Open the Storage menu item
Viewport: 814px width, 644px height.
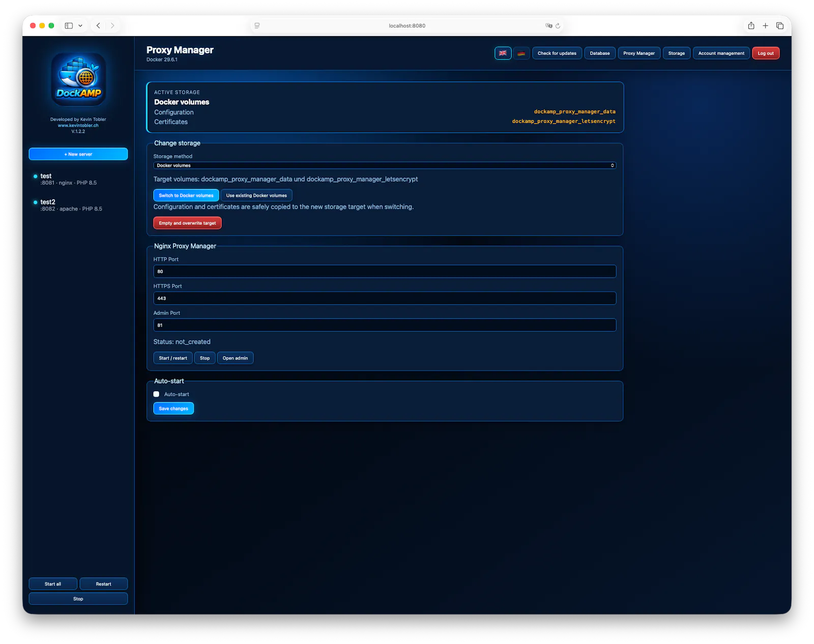677,53
